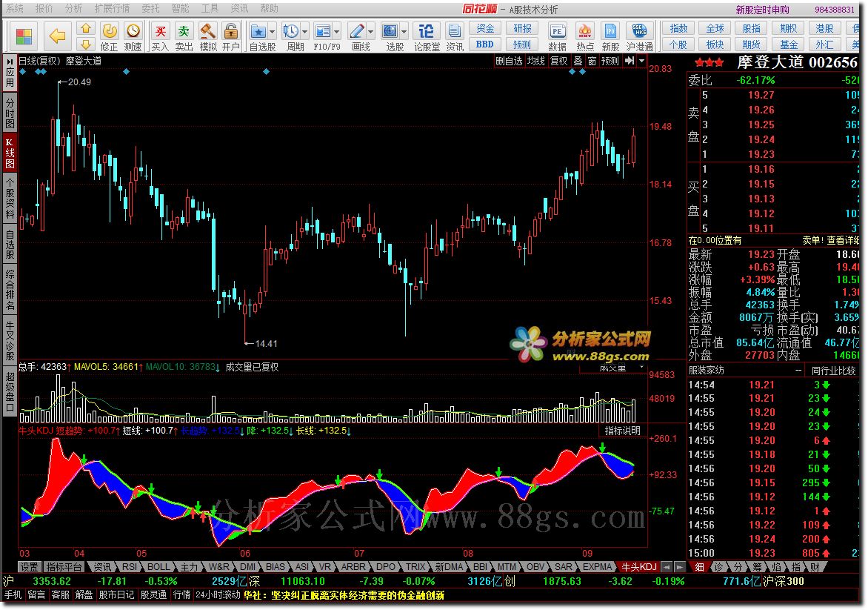Select K线图 sidebar tab
868x610 pixels.
10,153
